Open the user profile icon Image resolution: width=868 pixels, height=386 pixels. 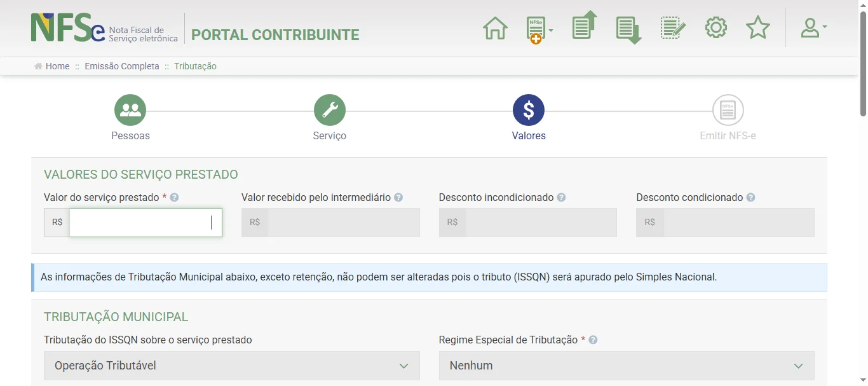click(x=808, y=27)
